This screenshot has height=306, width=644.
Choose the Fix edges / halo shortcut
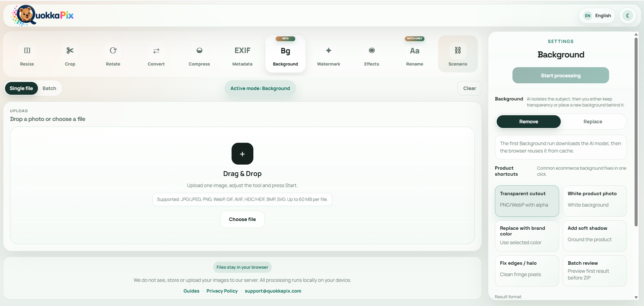coord(527,271)
